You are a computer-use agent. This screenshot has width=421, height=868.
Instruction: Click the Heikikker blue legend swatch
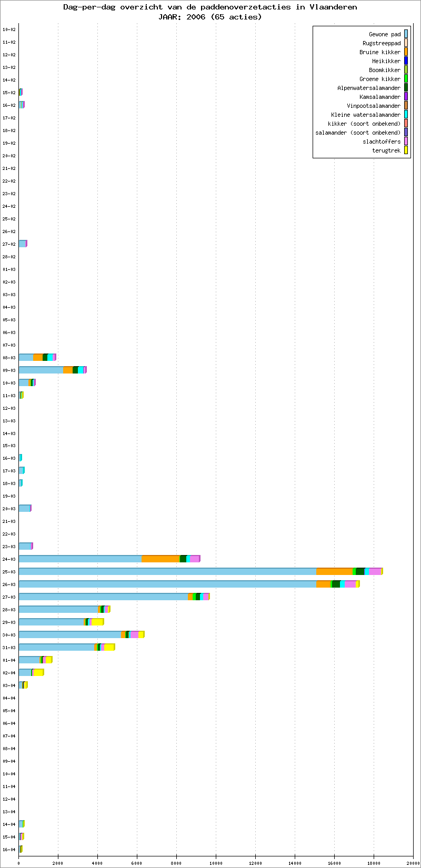click(x=406, y=61)
